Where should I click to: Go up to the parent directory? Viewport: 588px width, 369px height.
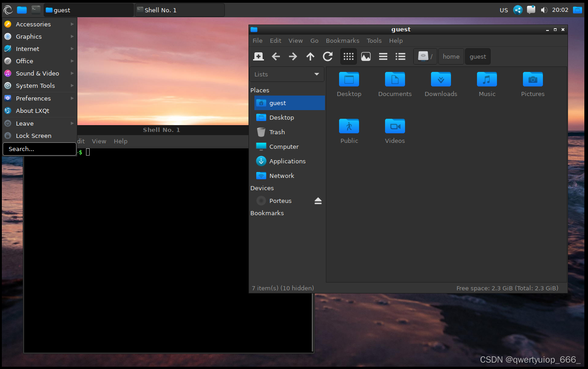310,56
